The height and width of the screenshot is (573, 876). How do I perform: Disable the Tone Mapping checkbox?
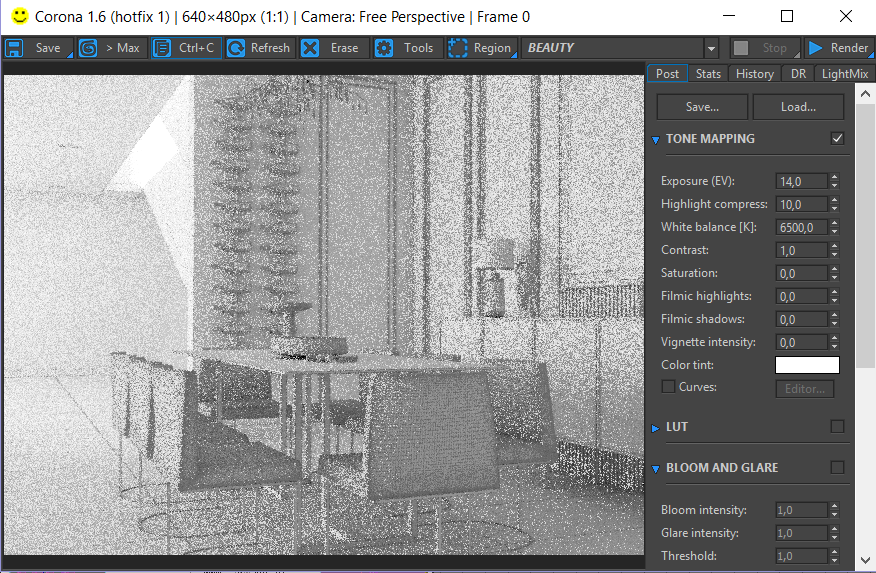837,139
